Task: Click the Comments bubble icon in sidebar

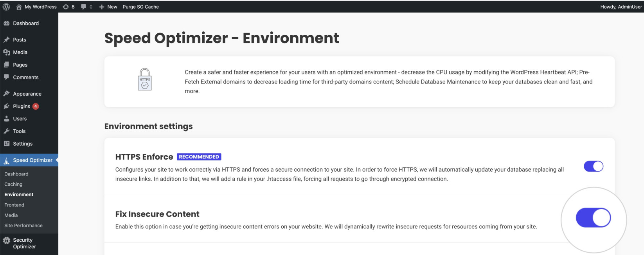Action: [x=7, y=77]
